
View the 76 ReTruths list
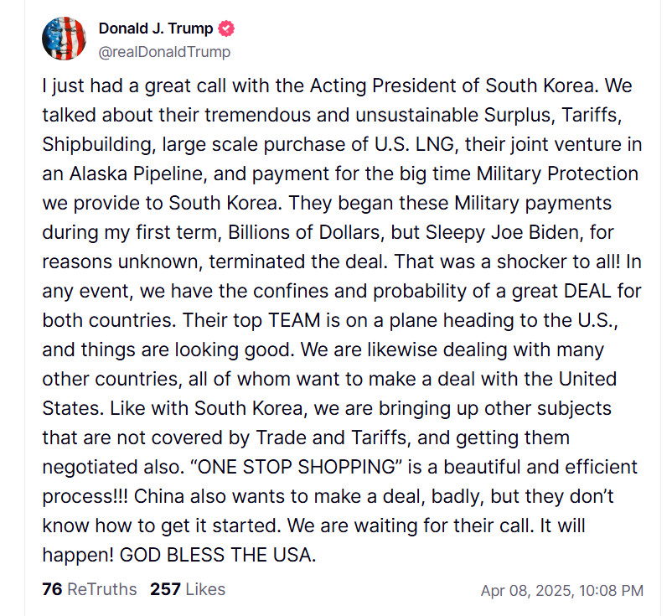click(x=90, y=589)
